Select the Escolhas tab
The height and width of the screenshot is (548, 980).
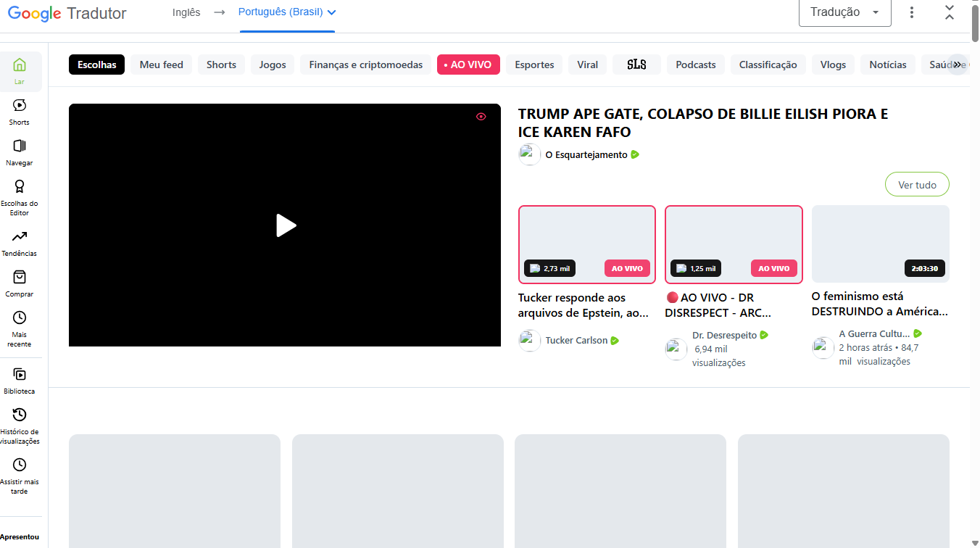pos(96,65)
